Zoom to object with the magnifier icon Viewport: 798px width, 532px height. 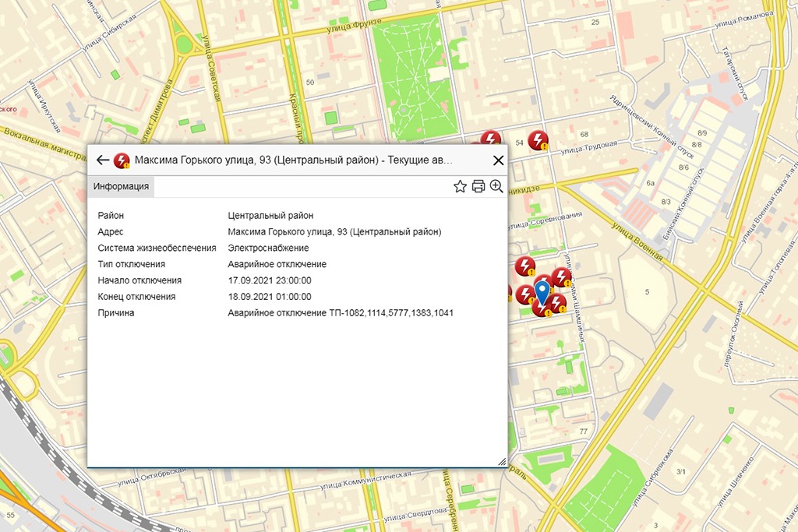[496, 186]
